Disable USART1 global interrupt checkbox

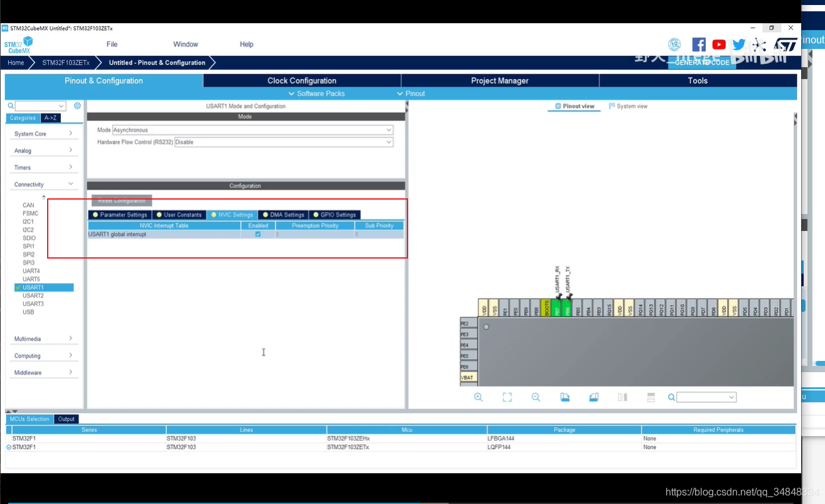coord(258,234)
